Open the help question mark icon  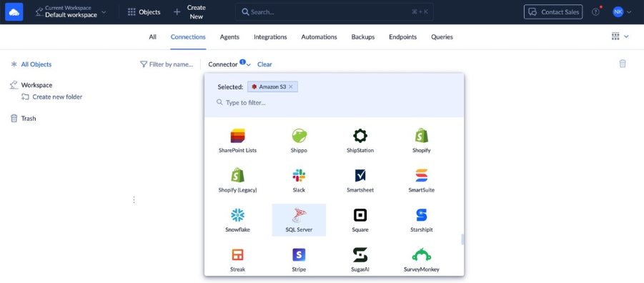pyautogui.click(x=595, y=12)
